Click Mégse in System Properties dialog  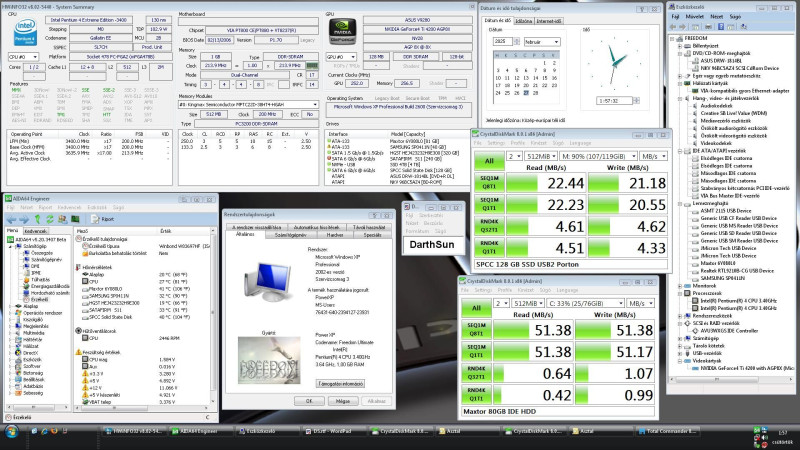[x=343, y=401]
